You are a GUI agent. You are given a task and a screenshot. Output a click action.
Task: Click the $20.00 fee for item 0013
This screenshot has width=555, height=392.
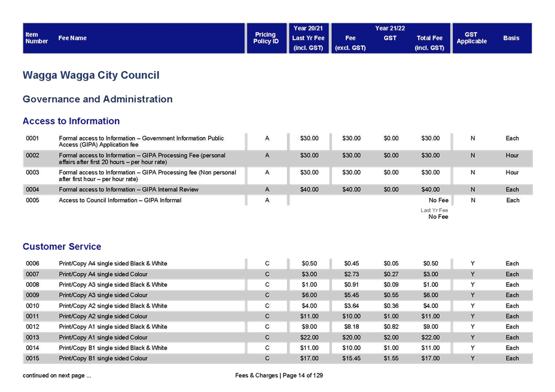352,338
